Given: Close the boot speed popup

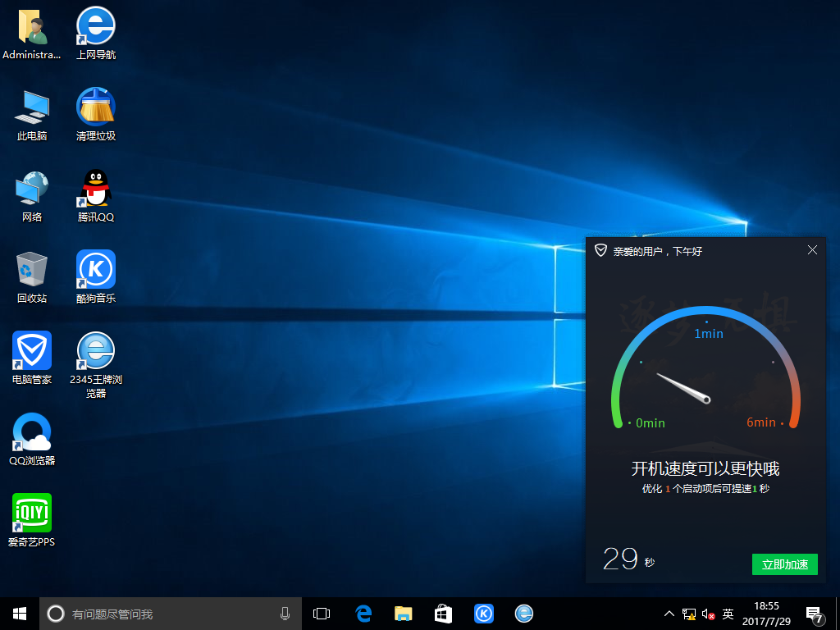Looking at the screenshot, I should (812, 250).
